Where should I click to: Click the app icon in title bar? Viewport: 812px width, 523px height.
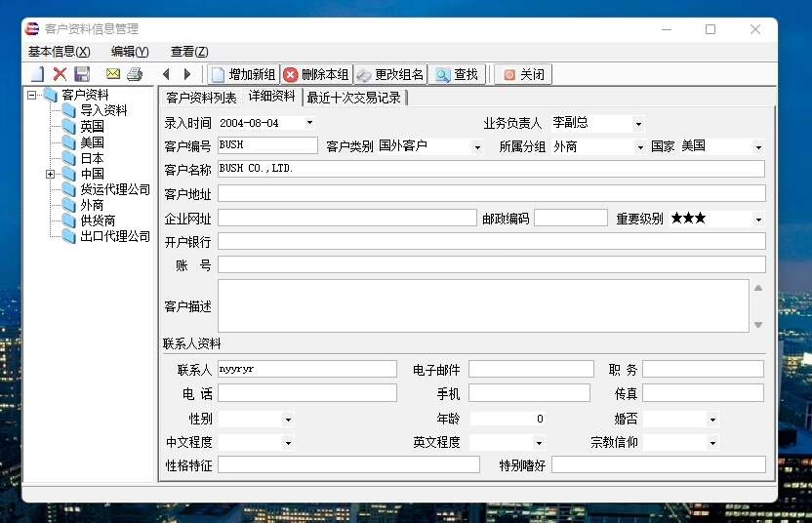[32, 29]
